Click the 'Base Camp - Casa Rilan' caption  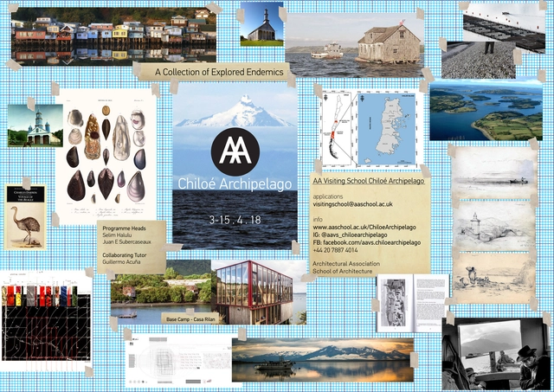[190, 319]
